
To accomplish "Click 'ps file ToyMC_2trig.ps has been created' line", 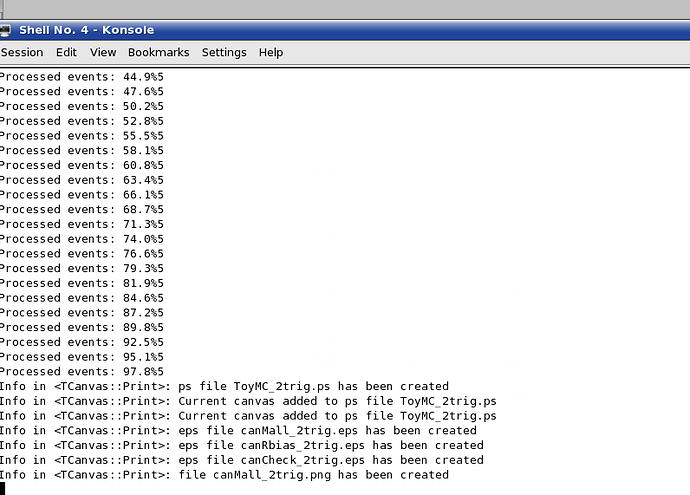I will [x=224, y=386].
